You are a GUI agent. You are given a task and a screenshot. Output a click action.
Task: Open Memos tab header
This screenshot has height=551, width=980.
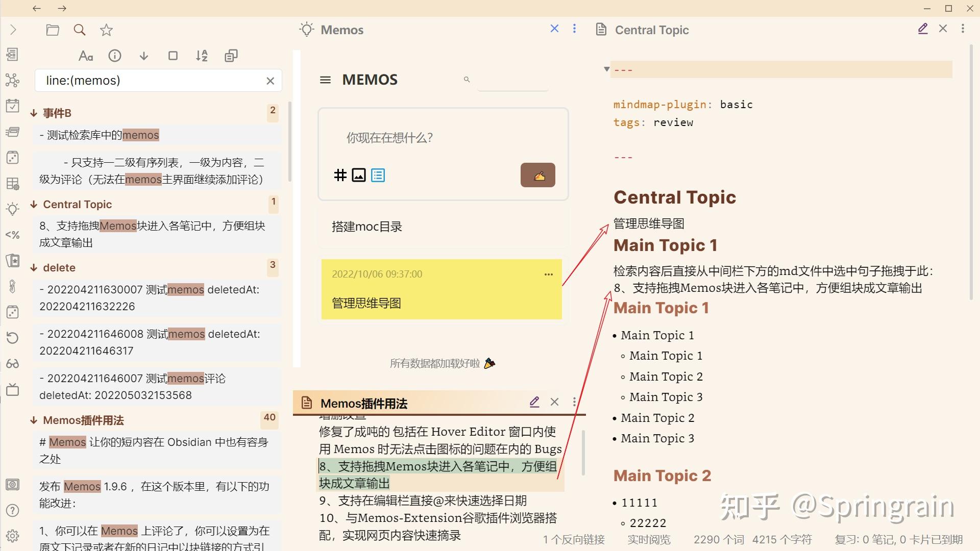[x=342, y=30]
